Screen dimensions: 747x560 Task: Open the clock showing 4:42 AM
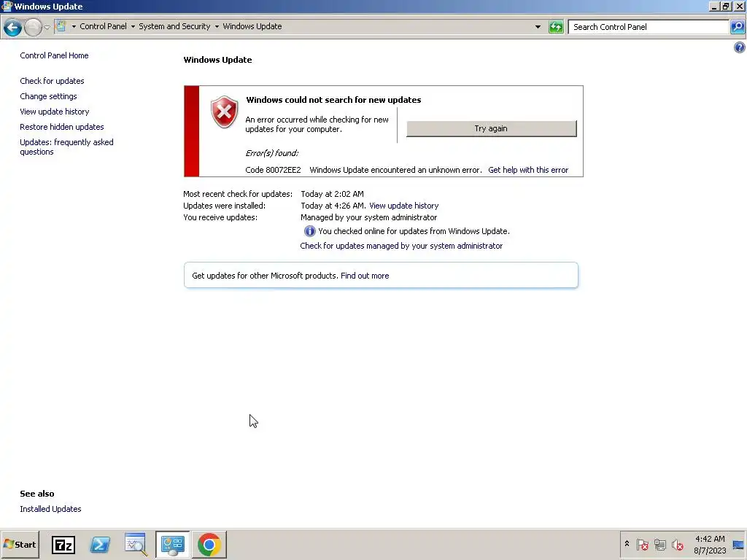(x=710, y=545)
